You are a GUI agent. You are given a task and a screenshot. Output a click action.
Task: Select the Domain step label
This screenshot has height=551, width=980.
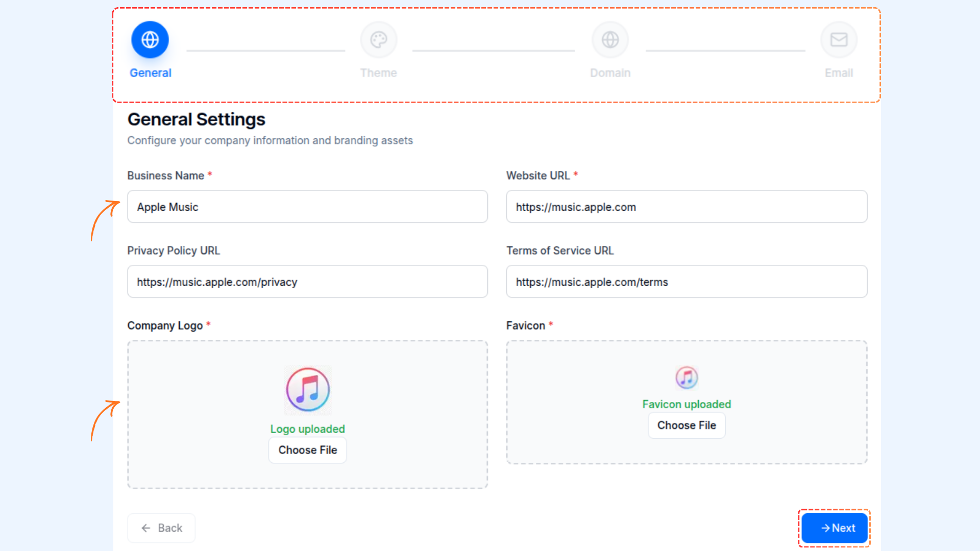[610, 73]
